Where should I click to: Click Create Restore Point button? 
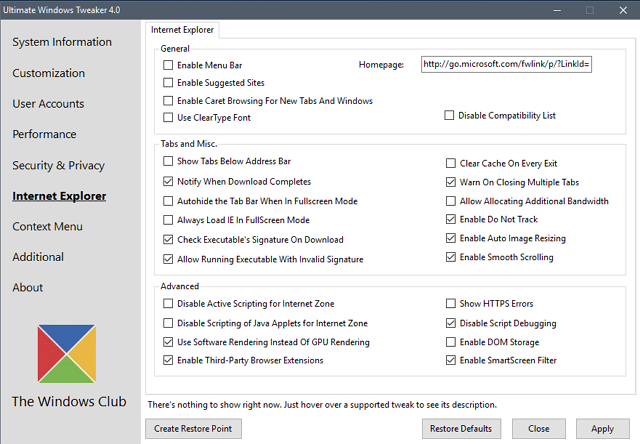pyautogui.click(x=193, y=428)
